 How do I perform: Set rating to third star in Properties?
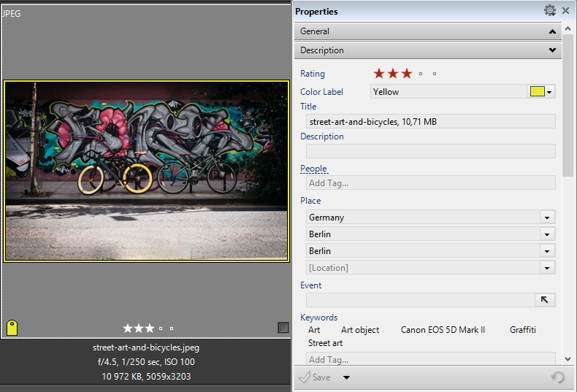[407, 74]
